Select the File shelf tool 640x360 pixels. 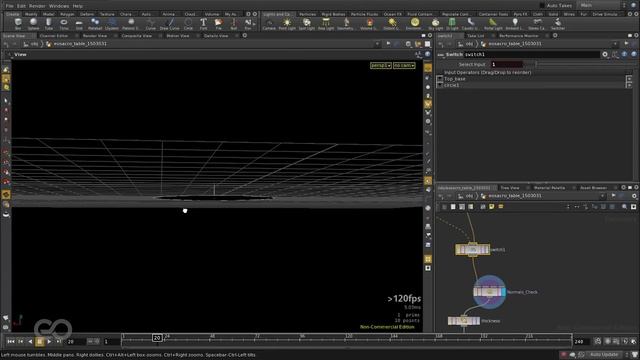pyautogui.click(x=218, y=24)
